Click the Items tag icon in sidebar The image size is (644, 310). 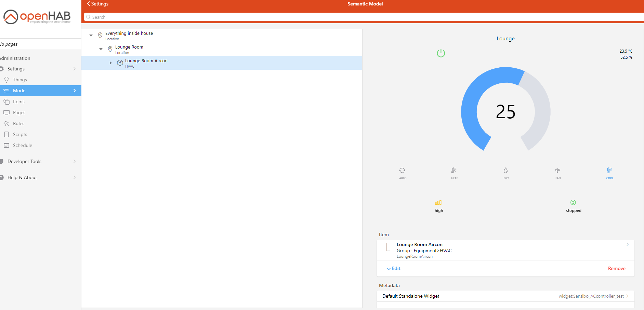[6, 102]
